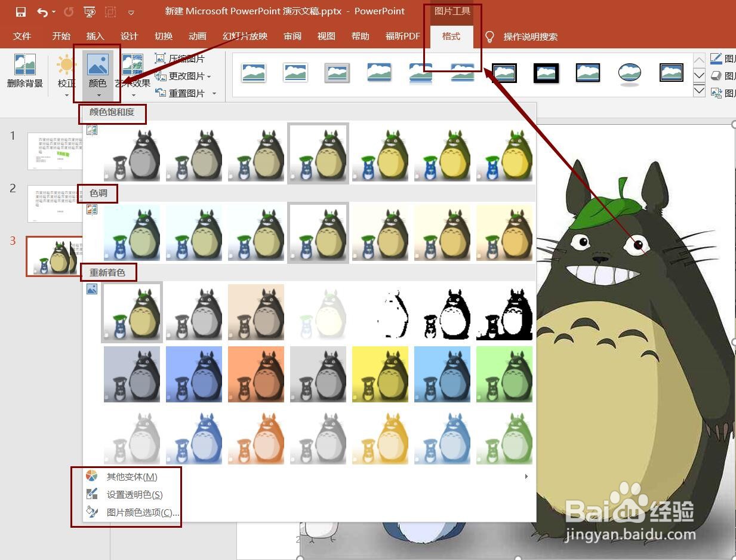Viewport: 736px width, 560px height.
Task: Open the 福昕PDF tab
Action: pyautogui.click(x=403, y=36)
